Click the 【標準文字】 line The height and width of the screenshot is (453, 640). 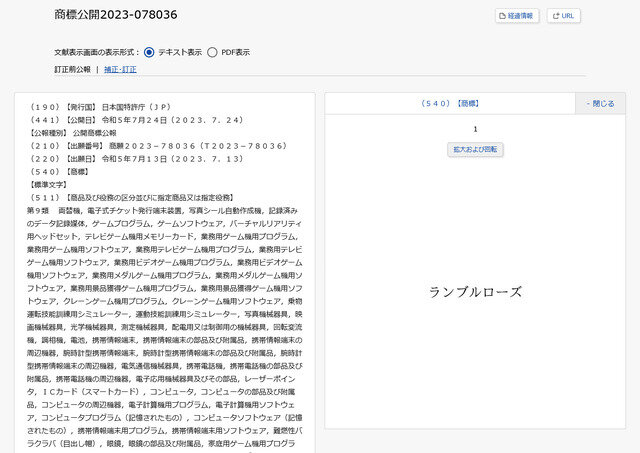(48, 185)
